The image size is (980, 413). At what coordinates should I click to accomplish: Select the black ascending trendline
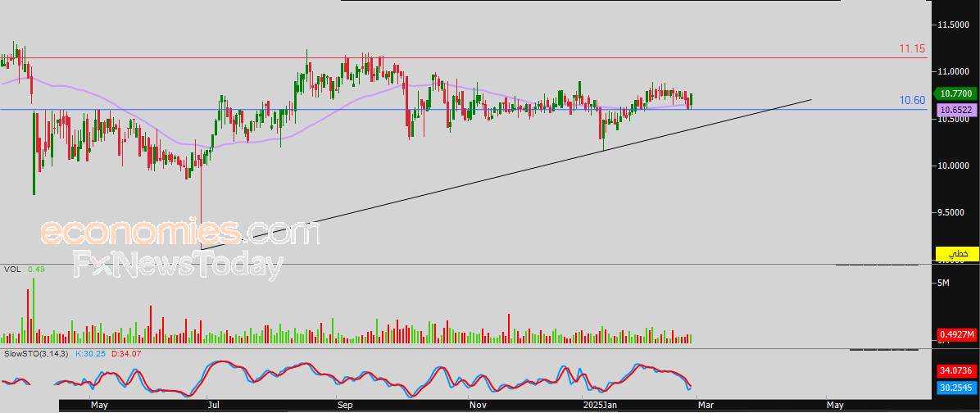point(506,175)
